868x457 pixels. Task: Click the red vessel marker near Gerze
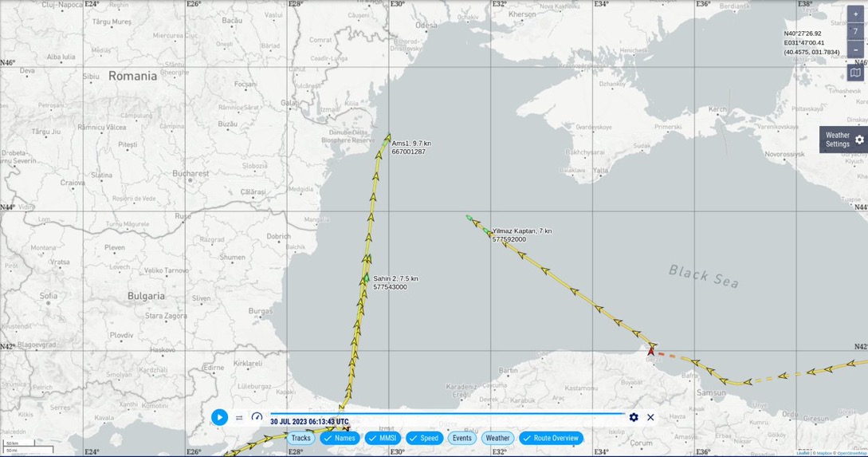click(x=651, y=351)
